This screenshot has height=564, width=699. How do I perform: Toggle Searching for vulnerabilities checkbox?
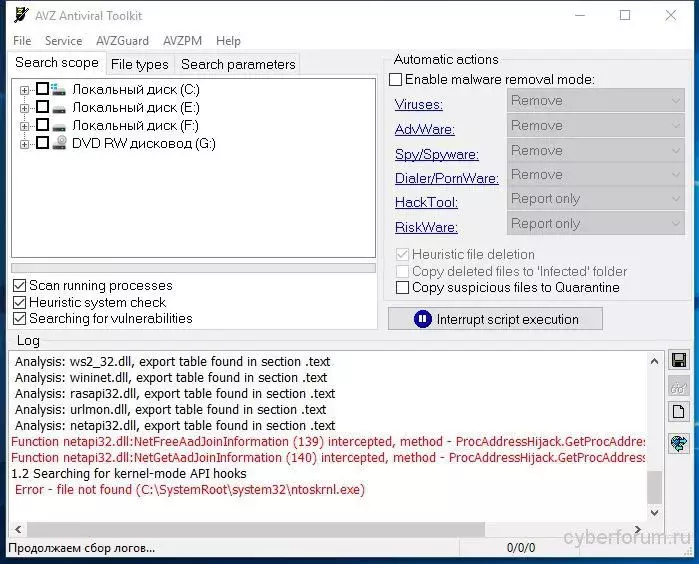[x=19, y=318]
